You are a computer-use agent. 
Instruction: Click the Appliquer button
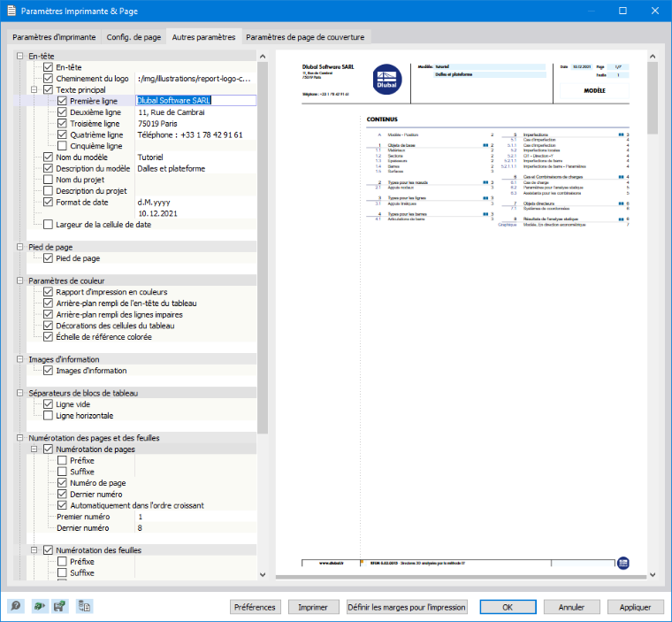(635, 607)
